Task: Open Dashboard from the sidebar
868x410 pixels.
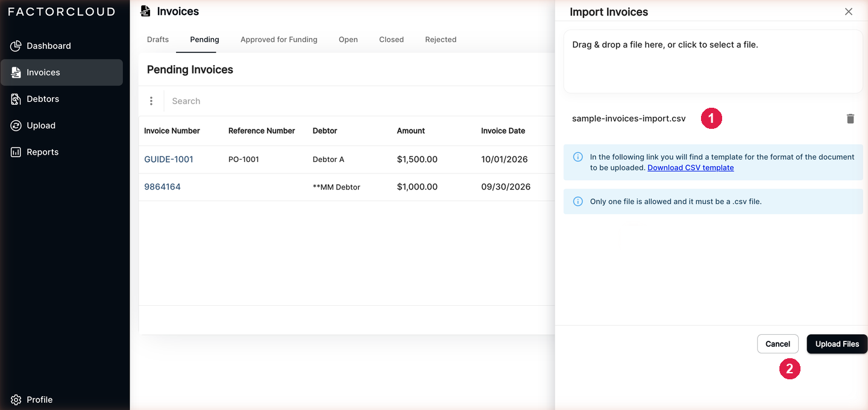Action: [61, 46]
